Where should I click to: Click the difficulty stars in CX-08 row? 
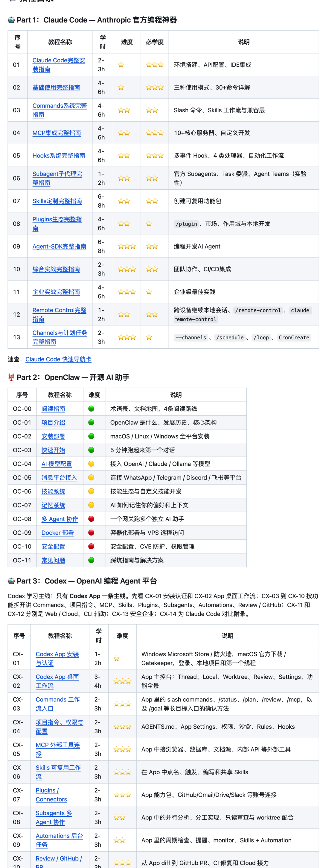(119, 817)
